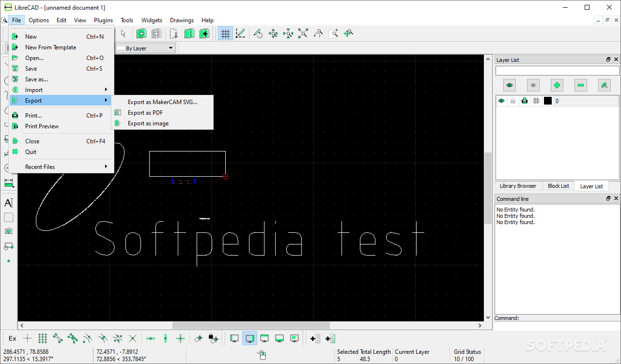Select the Layer List tab
621x364 pixels.
[x=591, y=186]
